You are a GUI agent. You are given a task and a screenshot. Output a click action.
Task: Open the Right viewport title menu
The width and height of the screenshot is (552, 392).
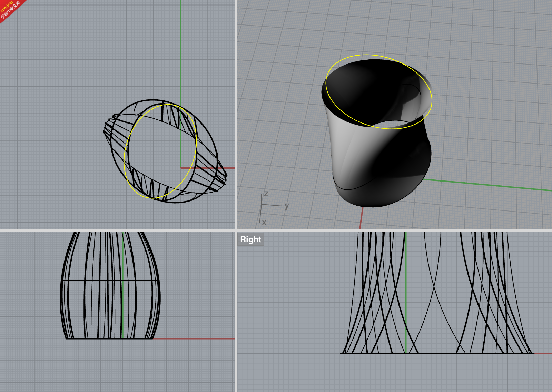click(250, 239)
